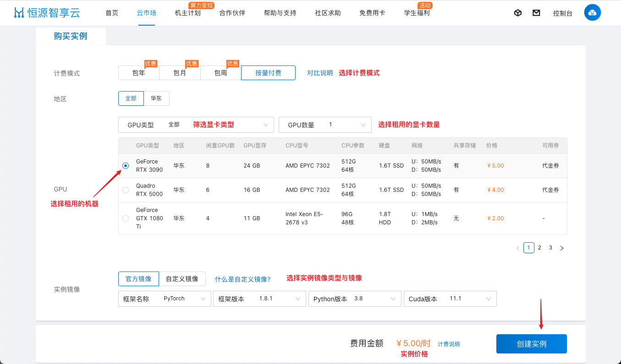Image resolution: width=621 pixels, height=364 pixels.
Task: Open 免费用卡 navigation item
Action: pos(372,13)
